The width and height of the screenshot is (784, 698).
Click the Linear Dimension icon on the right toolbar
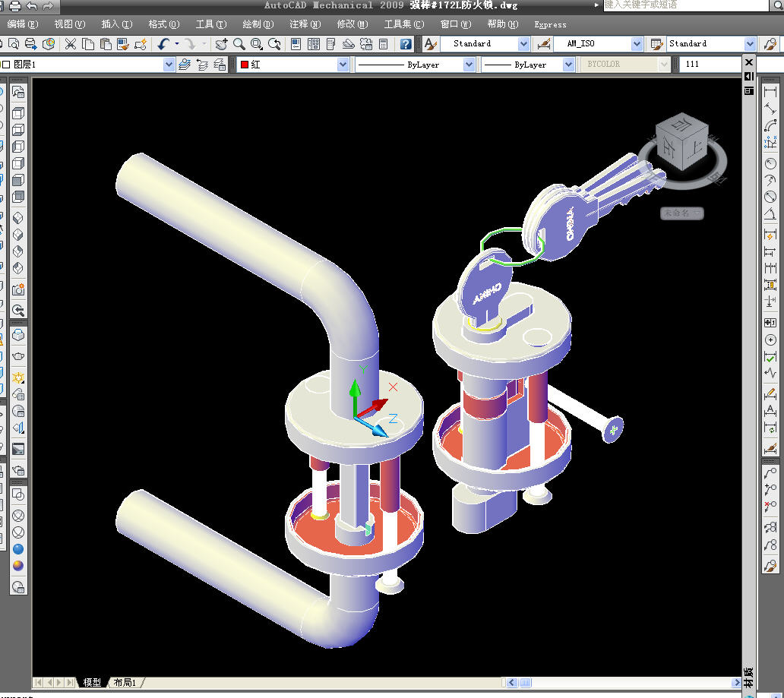[x=770, y=91]
